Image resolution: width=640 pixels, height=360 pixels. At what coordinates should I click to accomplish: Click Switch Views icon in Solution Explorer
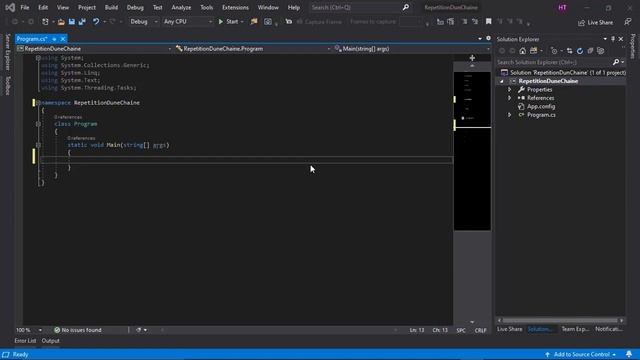533,51
